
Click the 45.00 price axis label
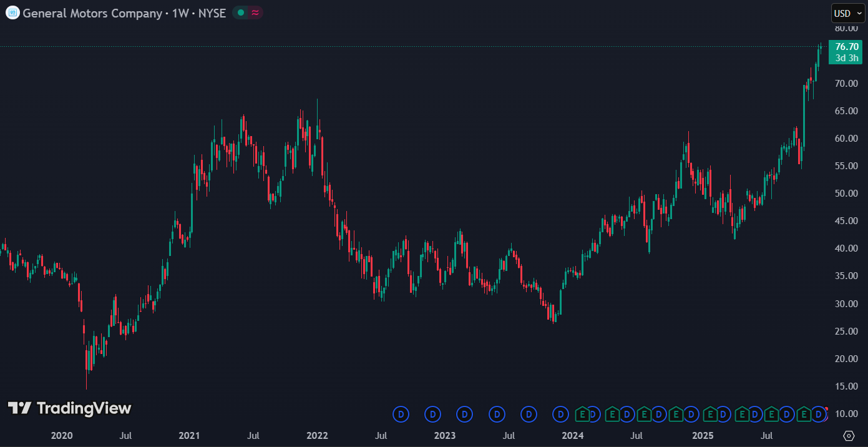coord(847,220)
